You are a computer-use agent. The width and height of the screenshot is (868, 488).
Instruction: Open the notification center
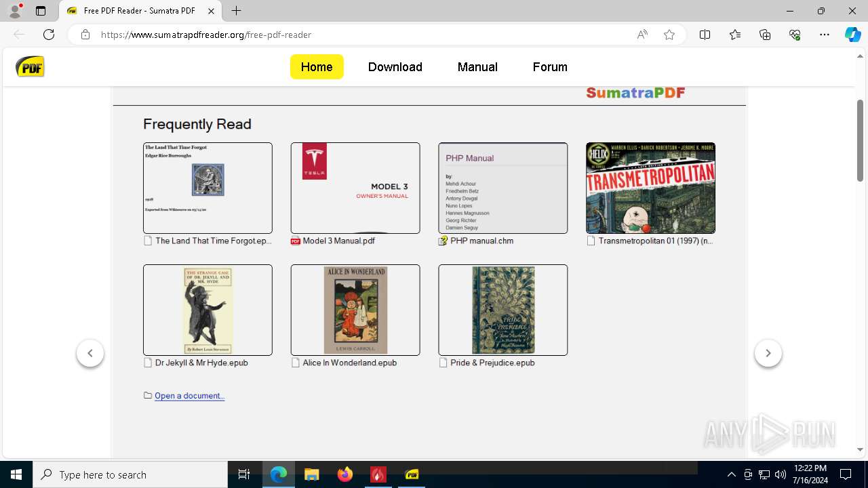(846, 474)
